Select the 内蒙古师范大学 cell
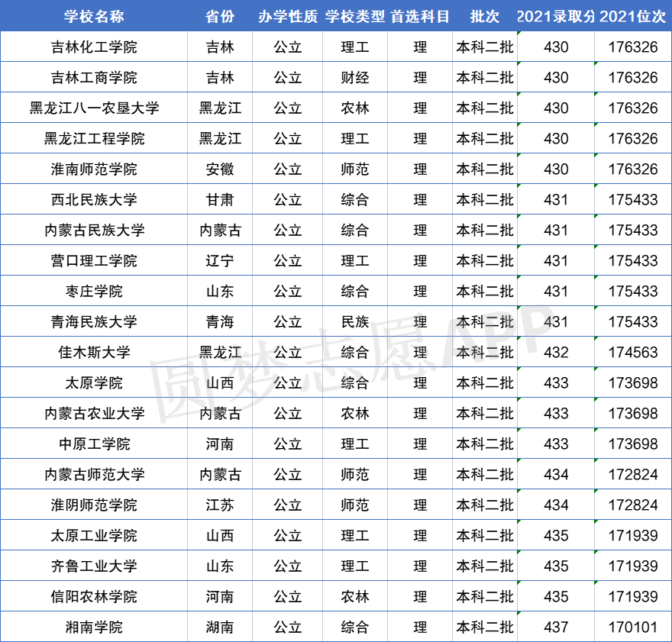This screenshot has height=642, width=672. coord(94,475)
